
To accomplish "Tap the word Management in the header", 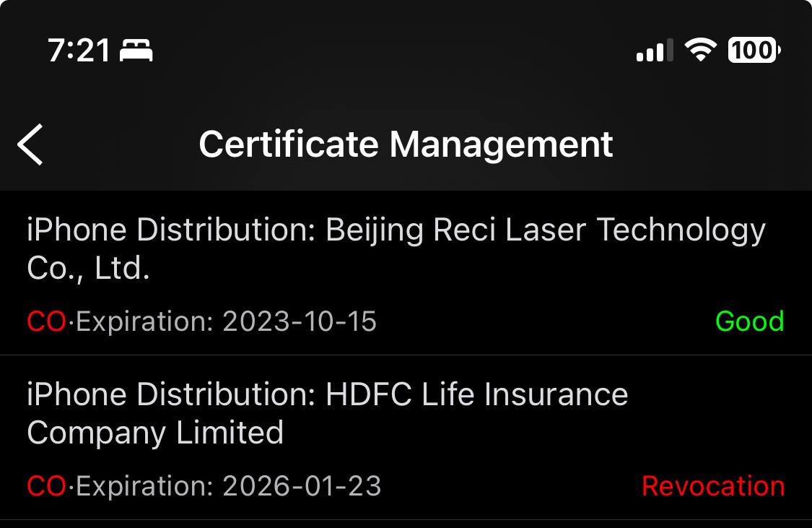I will coord(502,144).
